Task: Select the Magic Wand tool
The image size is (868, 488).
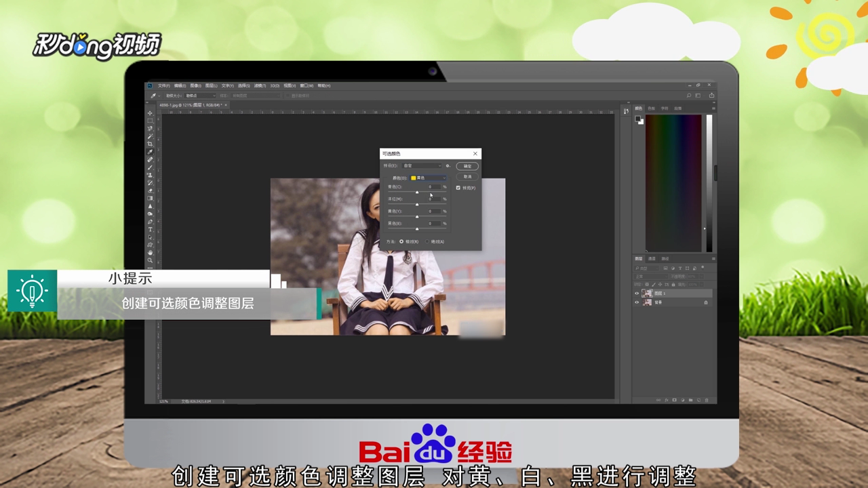Action: (x=150, y=136)
